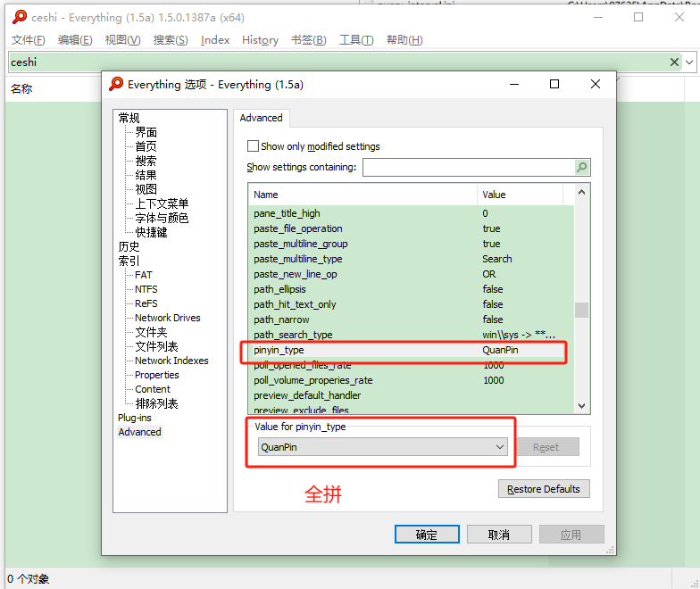
Task: Open the 视图(V) menu
Action: click(123, 40)
